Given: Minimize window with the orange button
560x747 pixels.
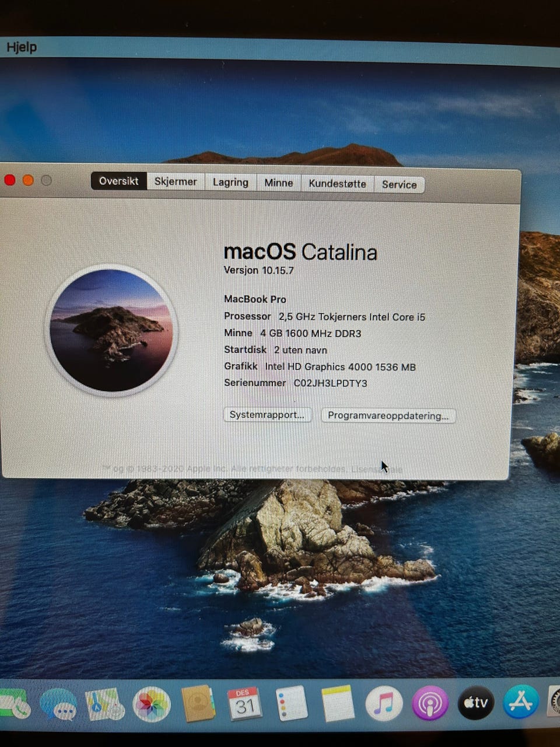Looking at the screenshot, I should point(27,180).
